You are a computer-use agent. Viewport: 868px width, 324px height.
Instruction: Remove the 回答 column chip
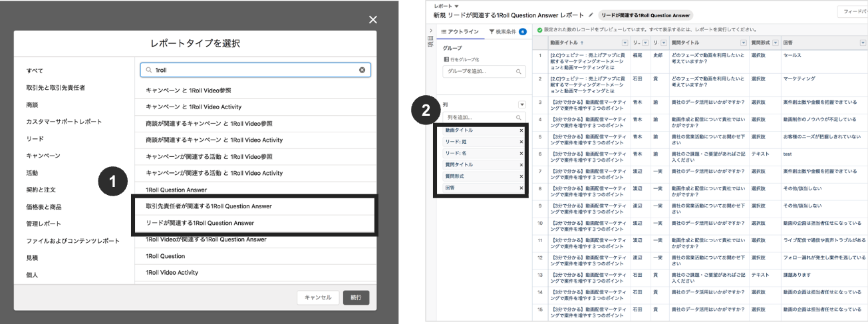click(521, 188)
